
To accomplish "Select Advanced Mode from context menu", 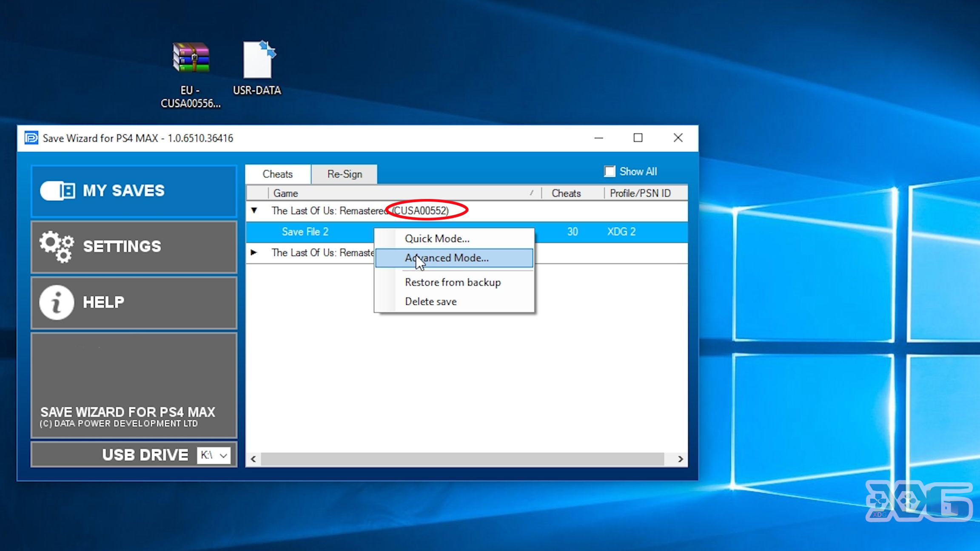I will coord(446,258).
